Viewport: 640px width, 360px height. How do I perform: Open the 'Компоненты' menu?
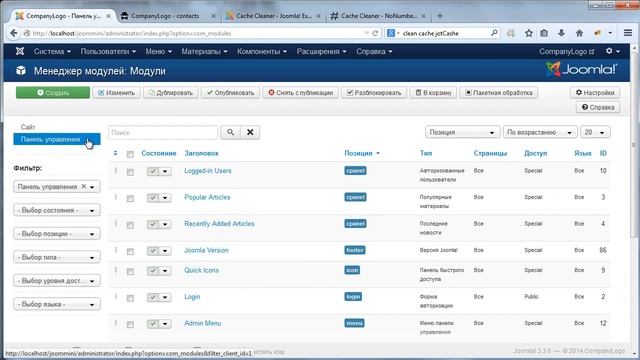point(262,51)
